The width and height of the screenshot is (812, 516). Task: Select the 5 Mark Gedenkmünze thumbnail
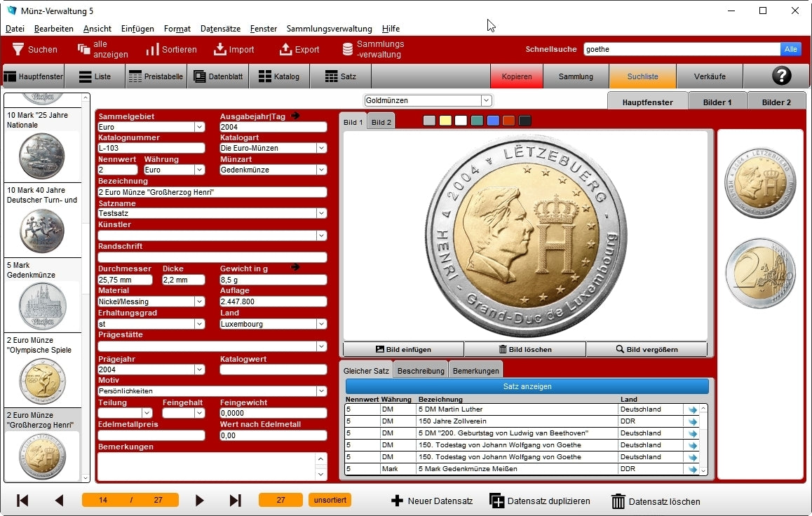pyautogui.click(x=42, y=306)
